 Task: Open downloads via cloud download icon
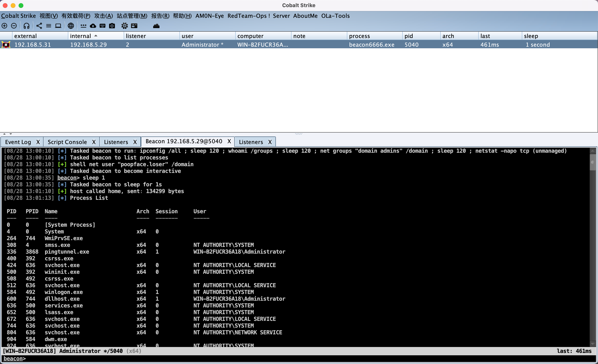[x=93, y=26]
